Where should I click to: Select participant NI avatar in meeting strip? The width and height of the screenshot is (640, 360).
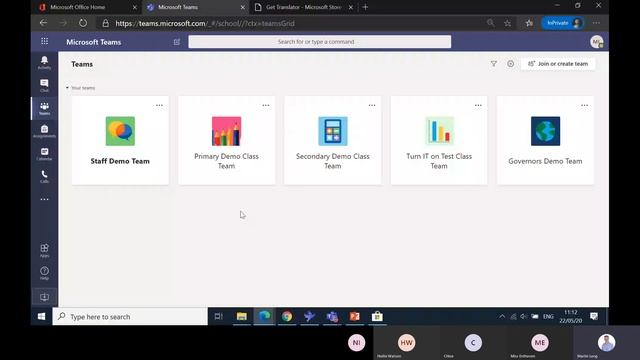point(356,343)
